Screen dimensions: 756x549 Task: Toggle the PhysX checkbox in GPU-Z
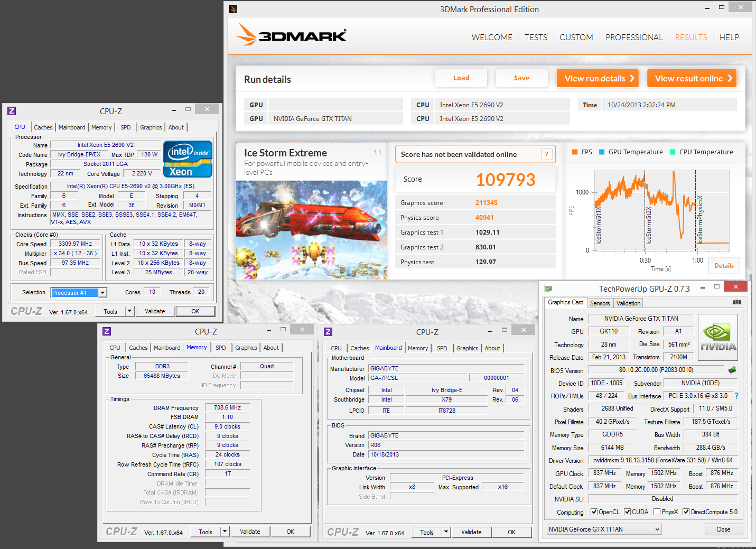pos(657,512)
